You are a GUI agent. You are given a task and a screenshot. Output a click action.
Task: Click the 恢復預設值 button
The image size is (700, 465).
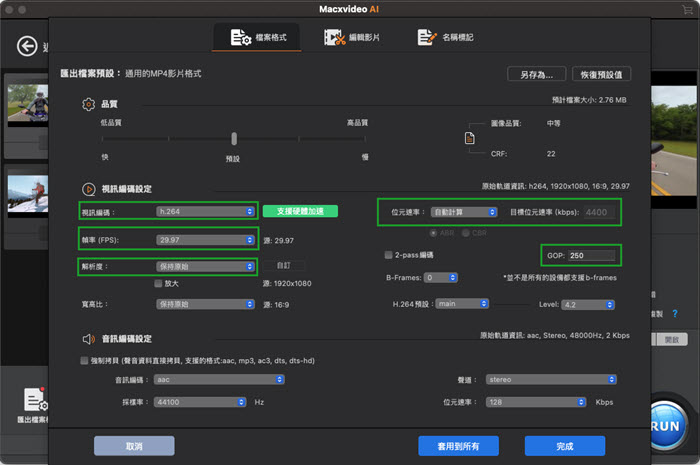(601, 75)
